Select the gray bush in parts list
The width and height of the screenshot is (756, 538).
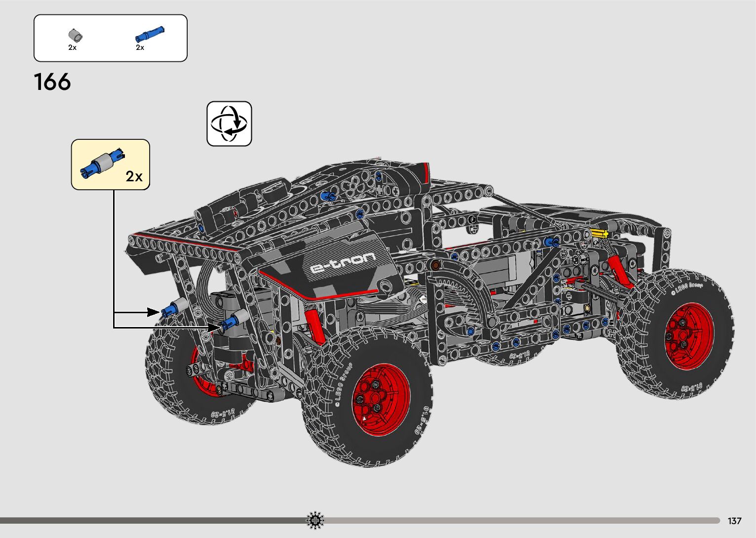(75, 35)
